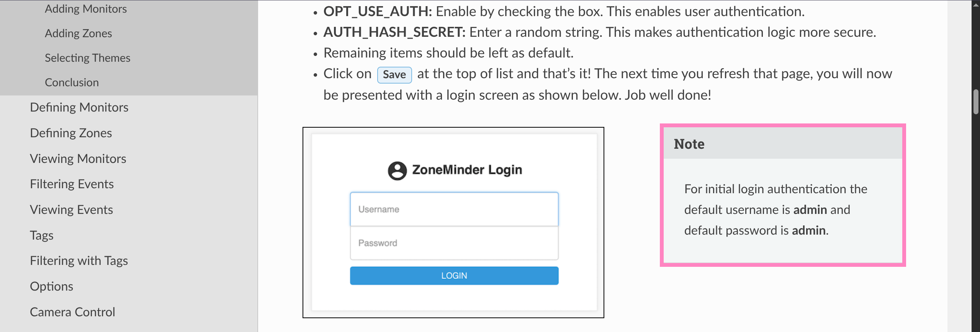Open Filtering with Tags page
This screenshot has height=332, width=980.
tap(79, 261)
